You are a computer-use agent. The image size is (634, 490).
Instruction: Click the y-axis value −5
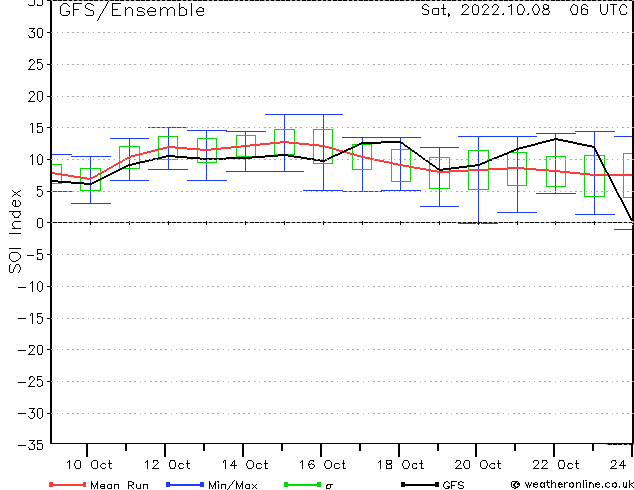[36, 255]
